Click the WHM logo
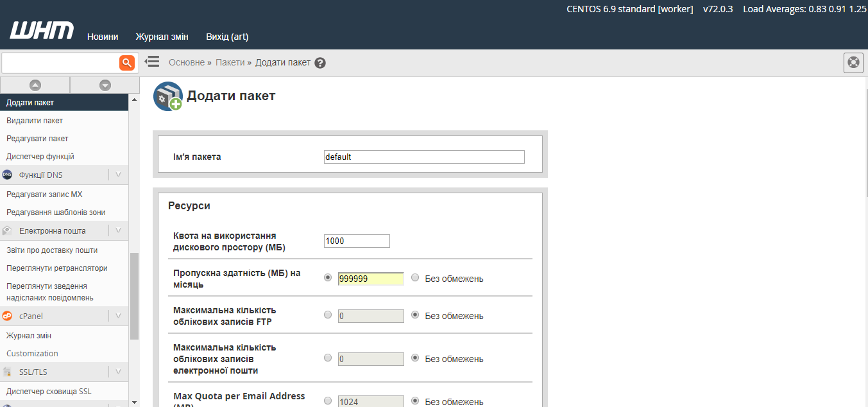This screenshot has height=407, width=868. click(x=42, y=31)
